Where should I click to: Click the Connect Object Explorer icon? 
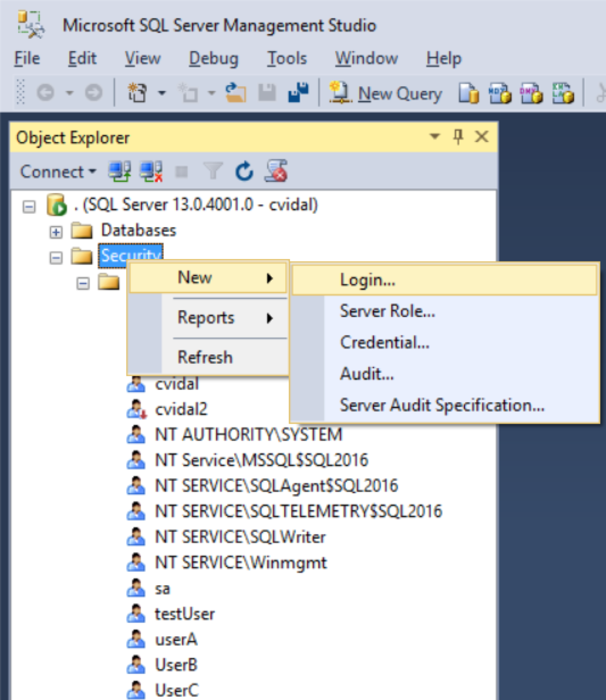(x=119, y=172)
